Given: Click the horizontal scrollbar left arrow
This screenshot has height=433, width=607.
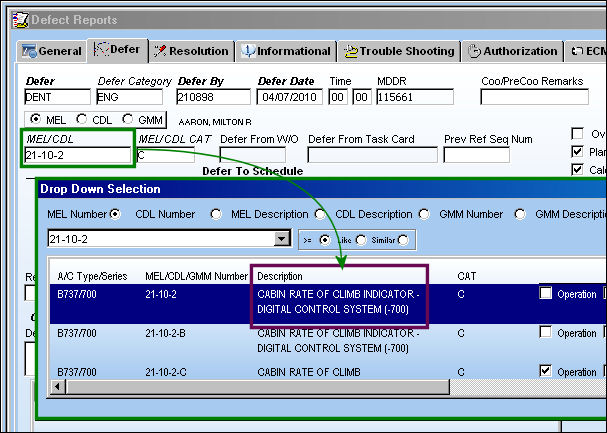Looking at the screenshot, I should [58, 386].
